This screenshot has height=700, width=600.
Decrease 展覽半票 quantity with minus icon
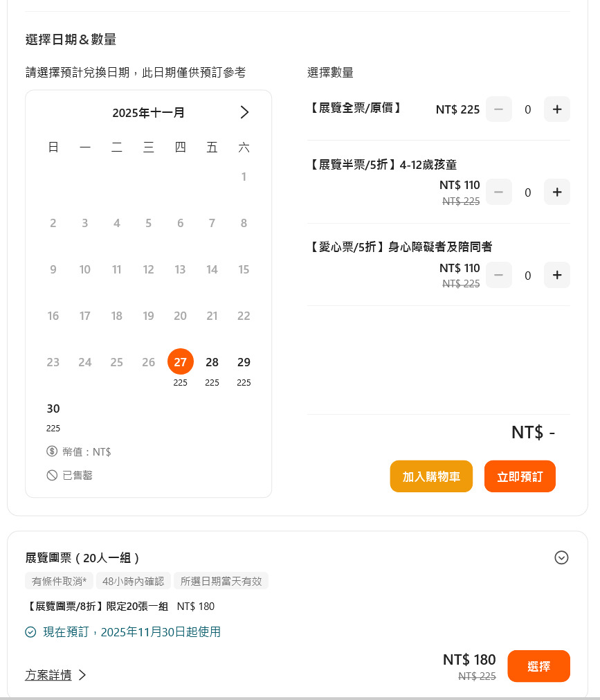tap(499, 192)
